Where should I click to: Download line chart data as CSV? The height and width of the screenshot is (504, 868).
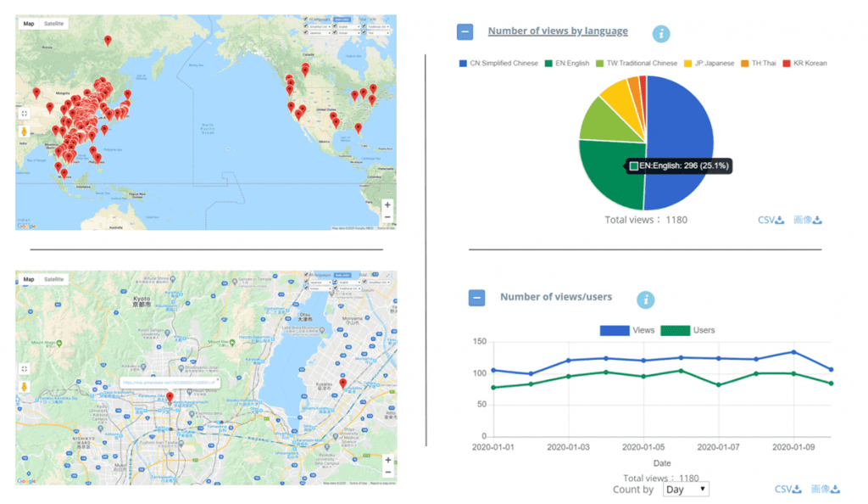[787, 490]
